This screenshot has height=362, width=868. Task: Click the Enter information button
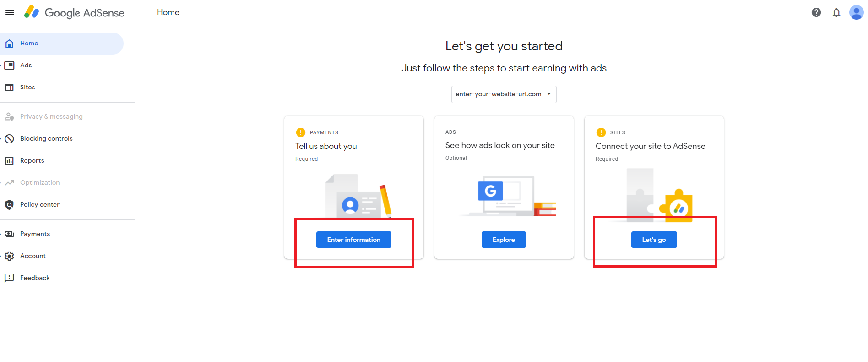tap(354, 240)
